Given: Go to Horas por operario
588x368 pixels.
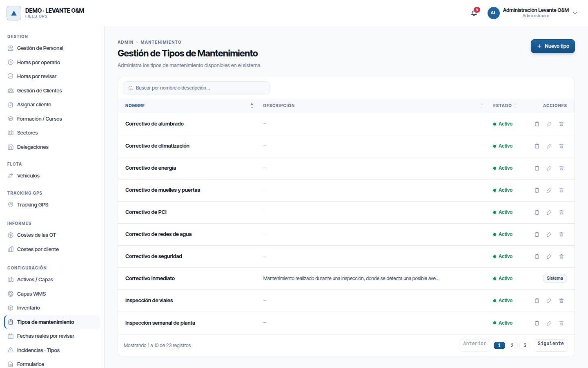Looking at the screenshot, I should click(52, 63).
